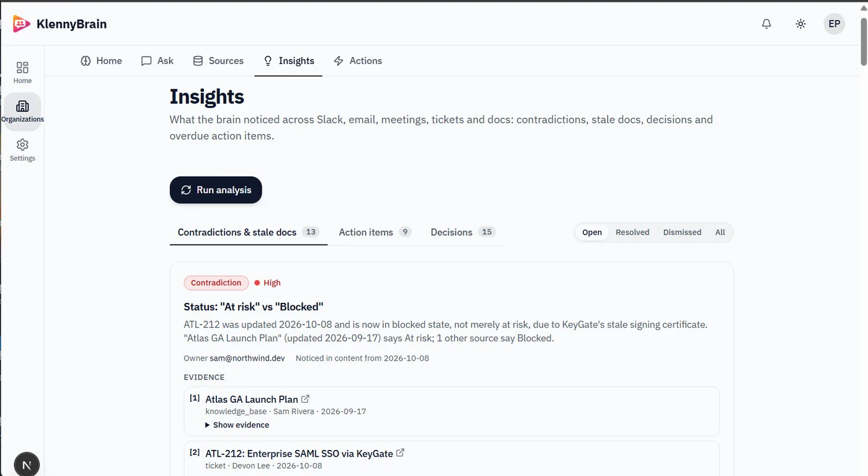Click the Contradiction tag badge

(216, 282)
